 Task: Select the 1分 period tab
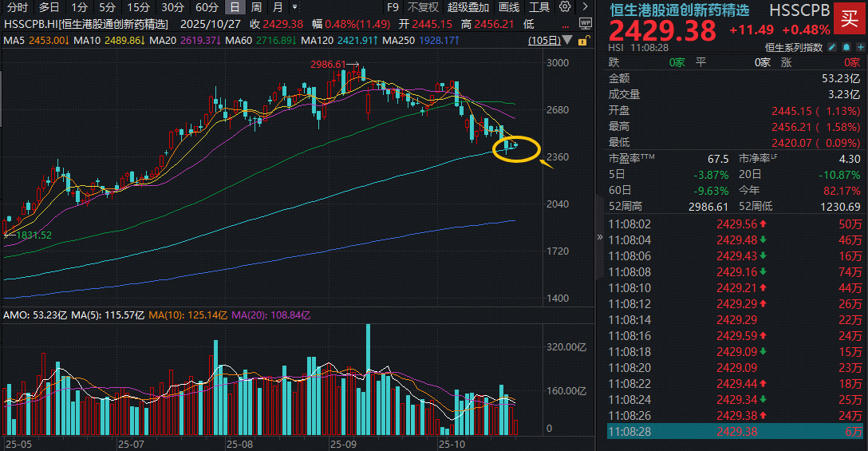79,7
